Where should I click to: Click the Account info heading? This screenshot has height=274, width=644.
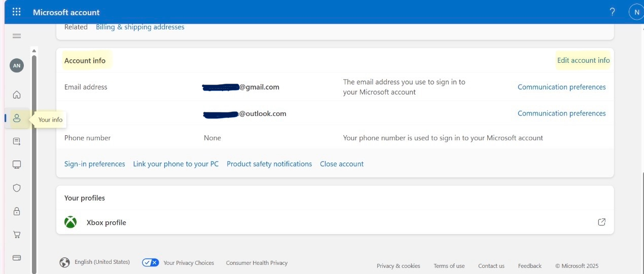[85, 60]
